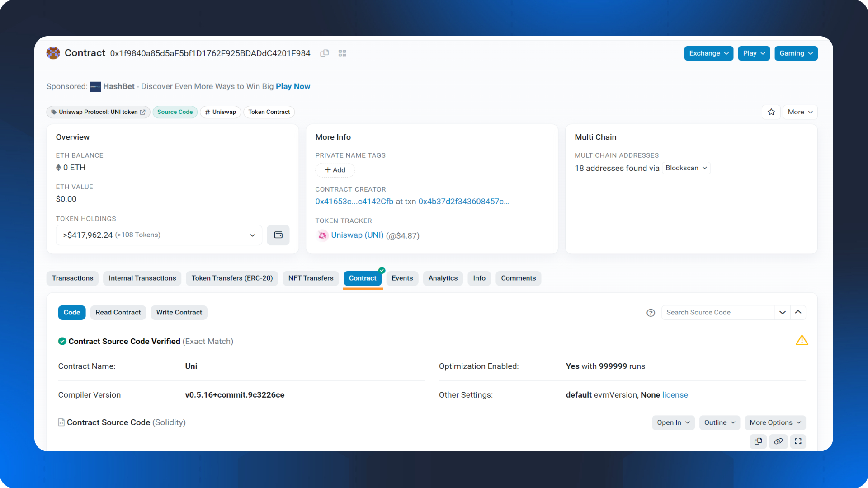Click the Search Source Code field
Viewport: 868px width, 488px height.
717,313
